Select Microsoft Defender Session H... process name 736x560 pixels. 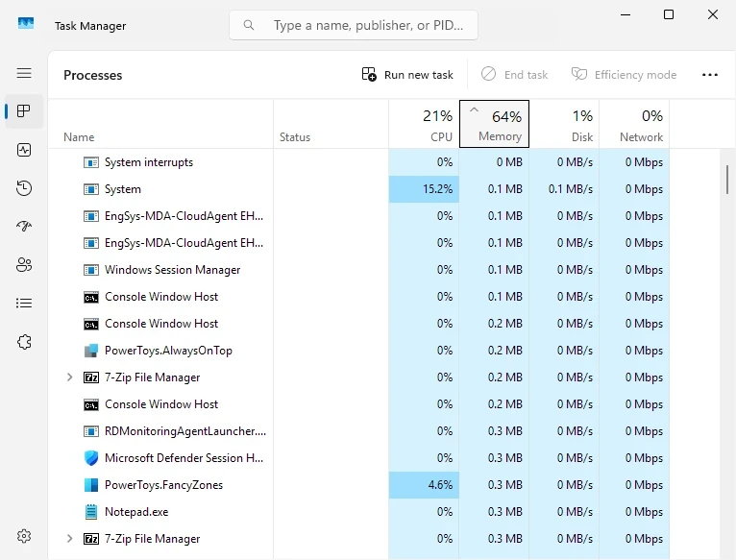point(184,458)
